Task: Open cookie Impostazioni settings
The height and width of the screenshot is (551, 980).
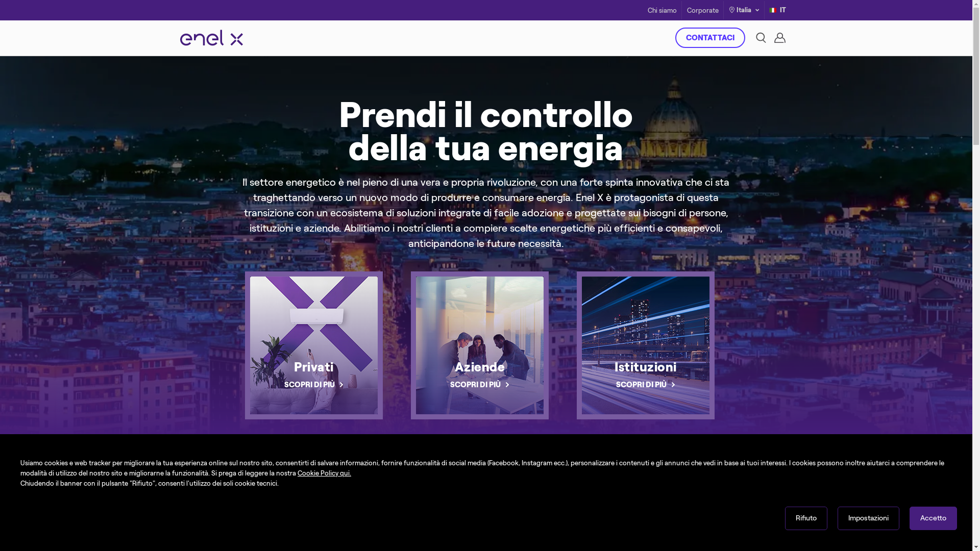Action: click(x=868, y=518)
